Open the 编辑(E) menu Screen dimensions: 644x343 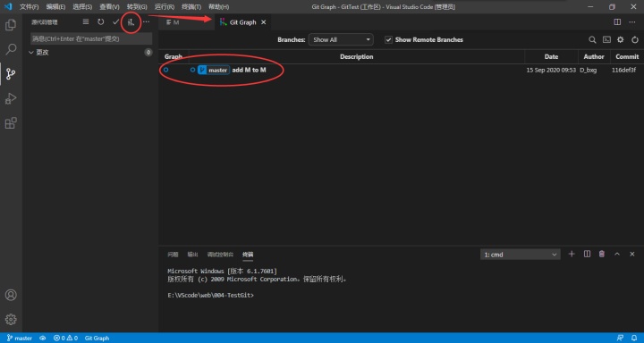(x=55, y=7)
